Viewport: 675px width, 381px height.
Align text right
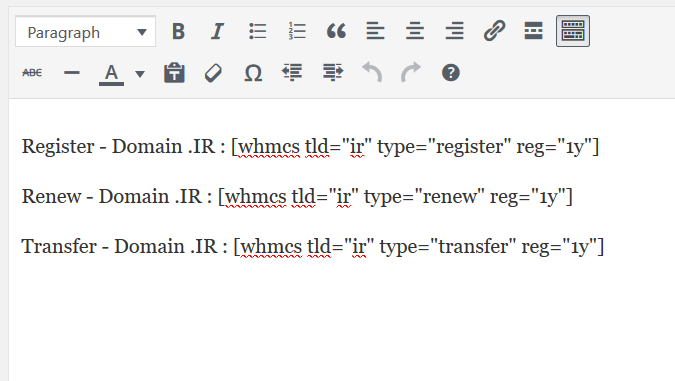click(455, 31)
